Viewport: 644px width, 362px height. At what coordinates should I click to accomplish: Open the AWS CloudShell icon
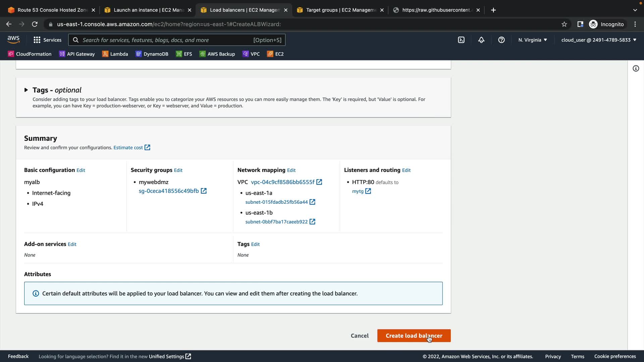[x=461, y=40]
